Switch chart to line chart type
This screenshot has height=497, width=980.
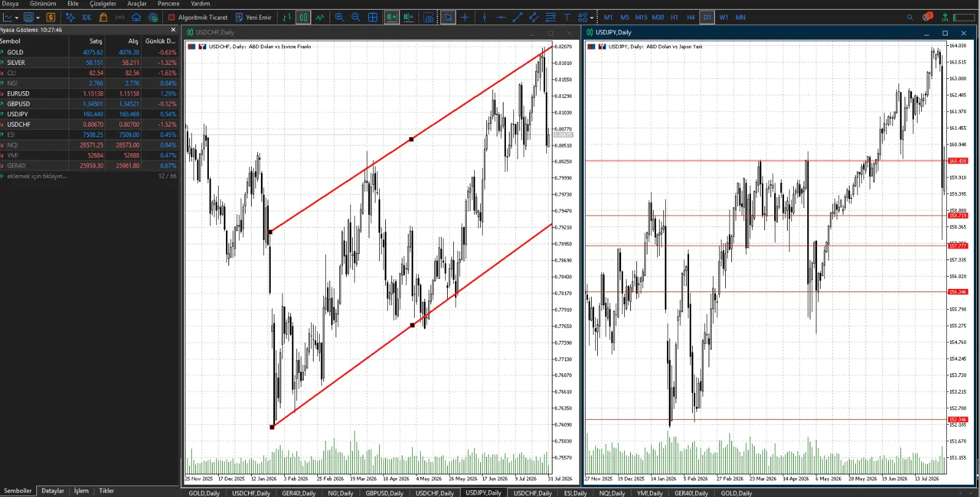coord(320,17)
